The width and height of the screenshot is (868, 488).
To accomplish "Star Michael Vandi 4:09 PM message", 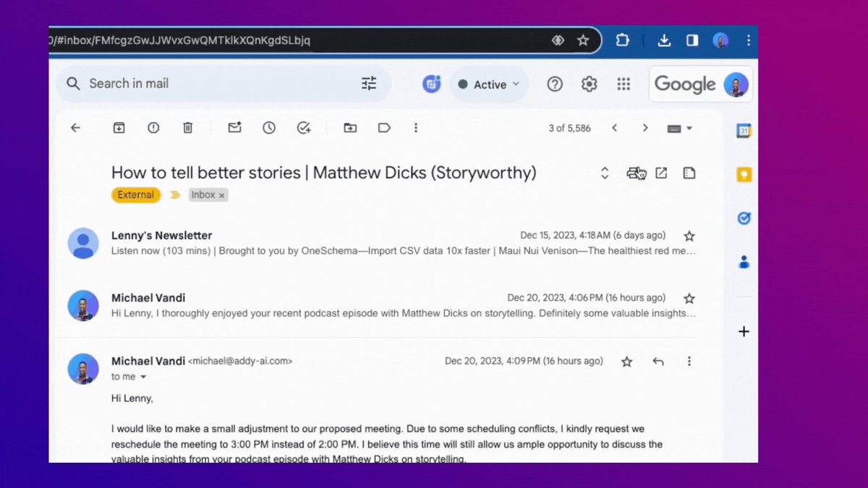I will [627, 361].
